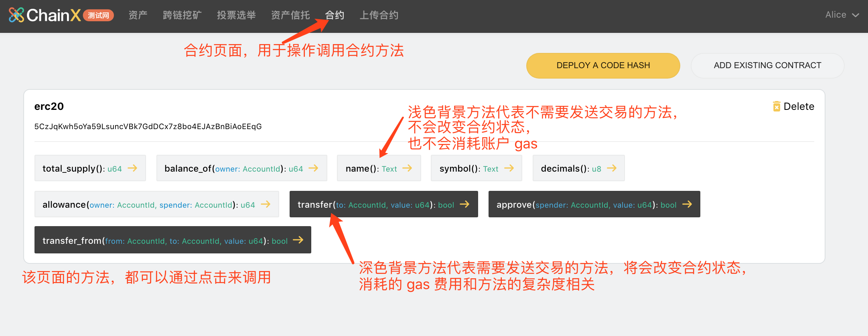Click the contract address 5CzJqKwh5oYa59...
The height and width of the screenshot is (336, 868).
coord(148,127)
